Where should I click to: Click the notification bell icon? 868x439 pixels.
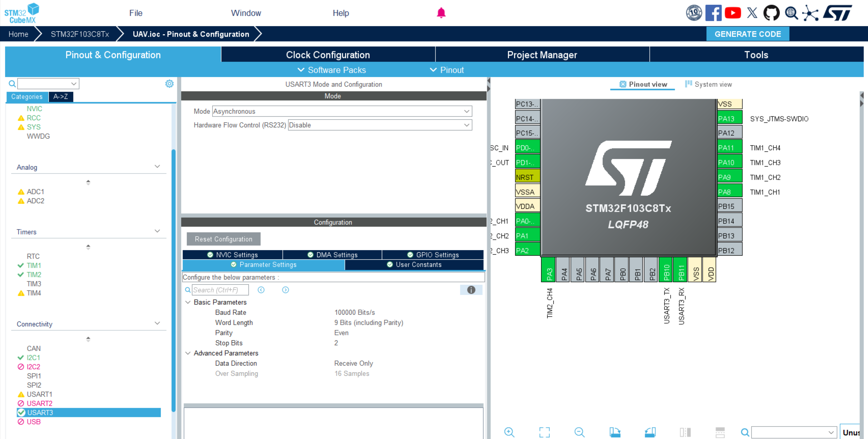point(441,13)
